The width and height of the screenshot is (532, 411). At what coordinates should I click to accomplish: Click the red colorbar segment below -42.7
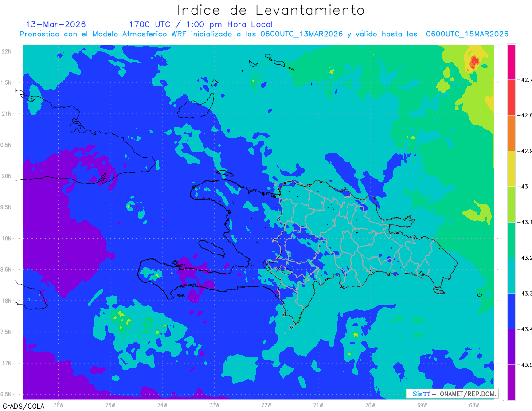coord(511,98)
